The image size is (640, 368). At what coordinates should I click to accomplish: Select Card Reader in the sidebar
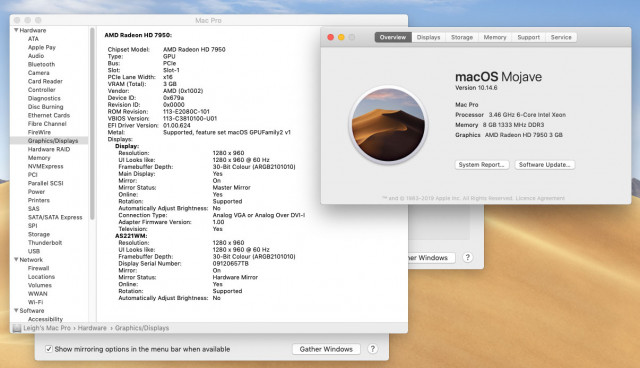(45, 81)
